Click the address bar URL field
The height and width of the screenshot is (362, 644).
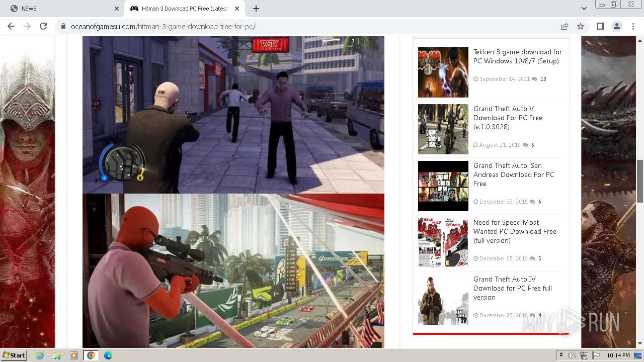pos(312,27)
